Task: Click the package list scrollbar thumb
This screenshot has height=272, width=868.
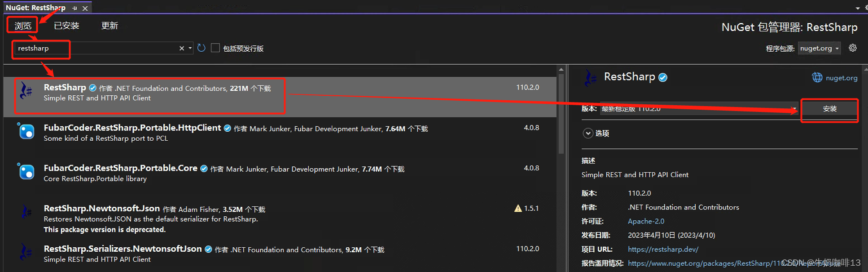Action: point(561,113)
